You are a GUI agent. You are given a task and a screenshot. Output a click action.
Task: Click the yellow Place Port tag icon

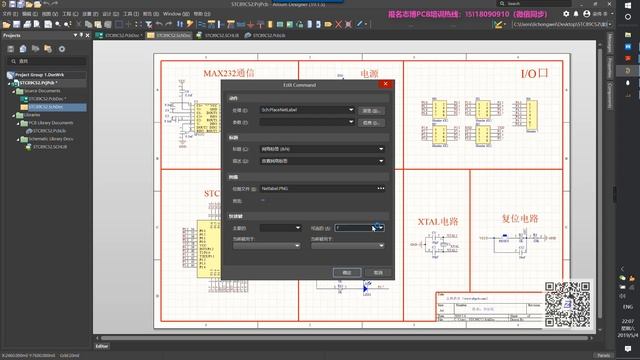pyautogui.click(x=328, y=24)
